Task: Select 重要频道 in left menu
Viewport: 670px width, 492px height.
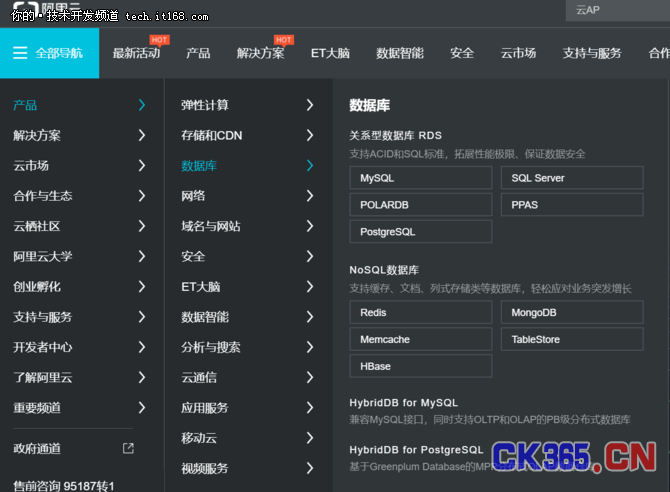Action: 37,408
